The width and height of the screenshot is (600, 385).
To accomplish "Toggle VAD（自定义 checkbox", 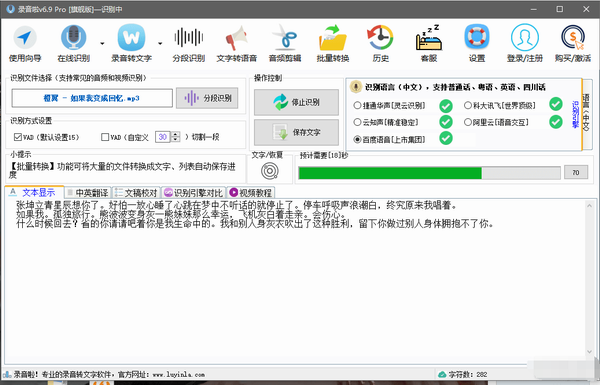I will [x=105, y=137].
